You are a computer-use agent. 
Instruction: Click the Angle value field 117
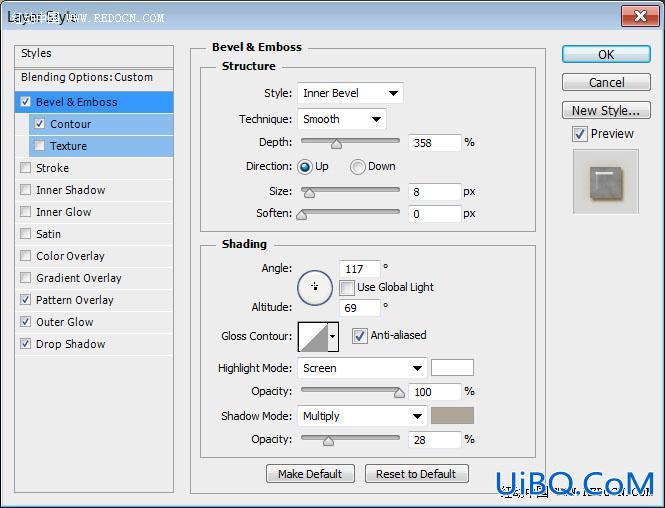360,269
